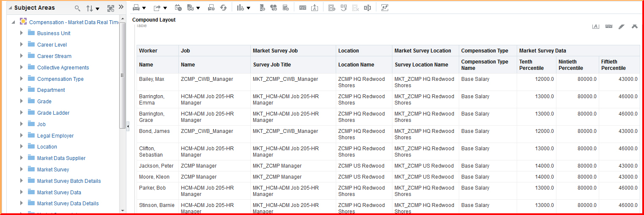Click format container 'A' icon above table
Image resolution: width=644 pixels, height=215 pixels.
coord(595,26)
